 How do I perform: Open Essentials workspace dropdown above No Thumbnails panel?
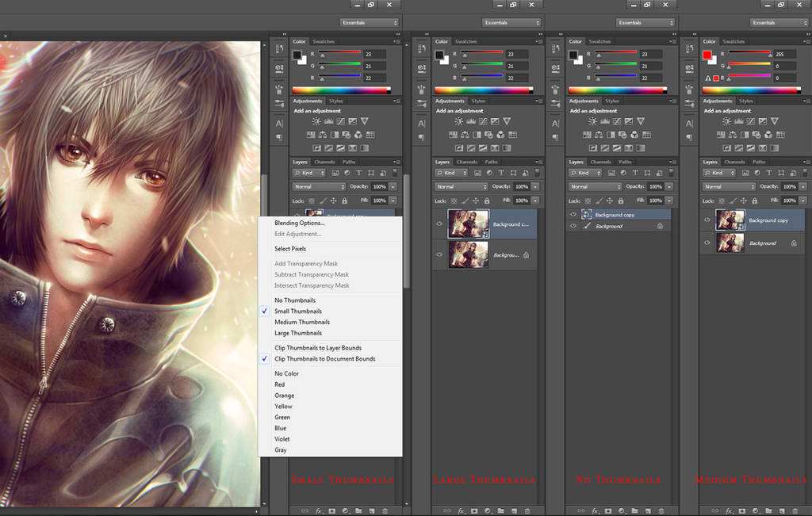[x=645, y=22]
